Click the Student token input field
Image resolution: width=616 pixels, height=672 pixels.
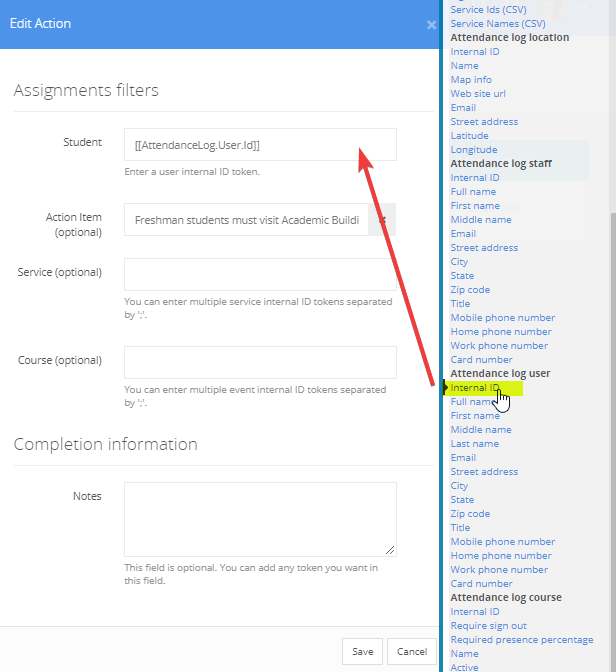[x=260, y=145]
